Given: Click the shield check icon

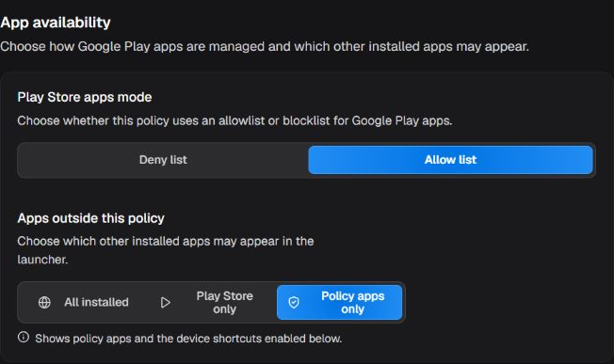Looking at the screenshot, I should point(294,302).
